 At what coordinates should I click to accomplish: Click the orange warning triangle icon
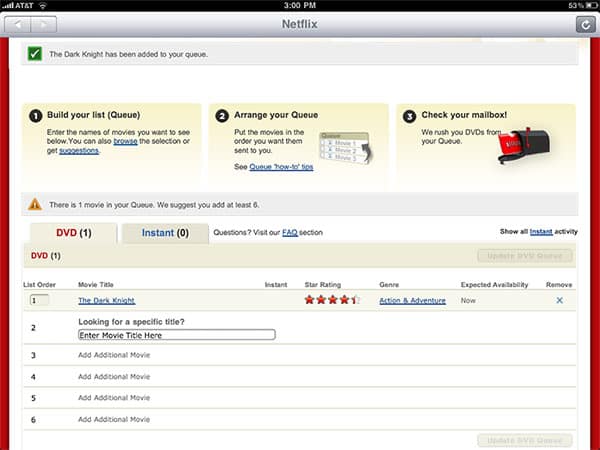35,204
